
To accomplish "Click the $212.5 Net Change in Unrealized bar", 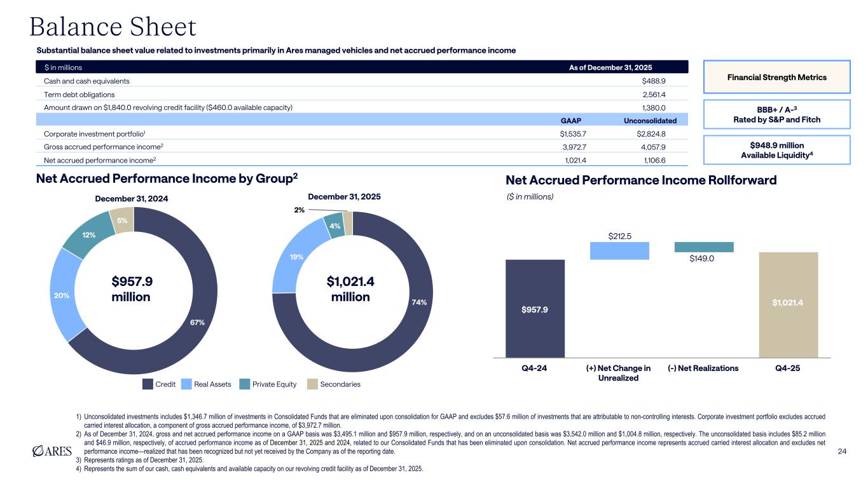I will point(619,251).
